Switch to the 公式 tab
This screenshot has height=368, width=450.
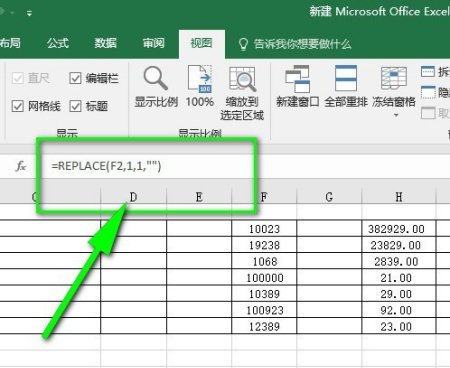pyautogui.click(x=58, y=43)
